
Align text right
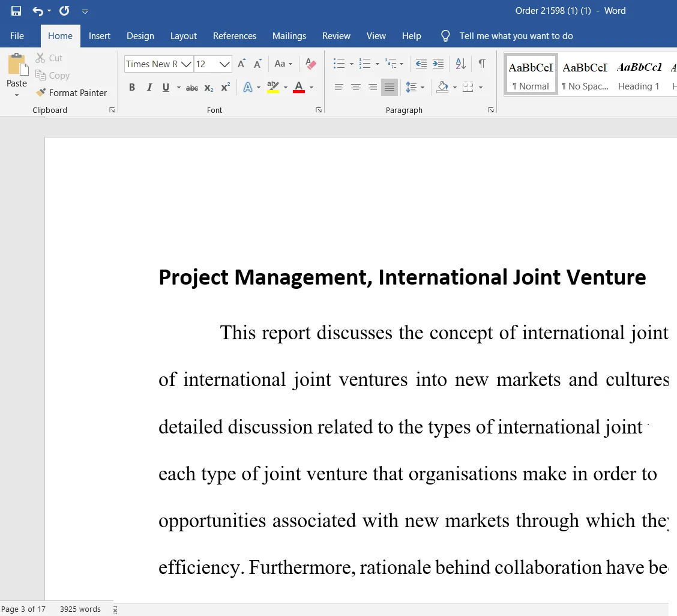coord(373,87)
